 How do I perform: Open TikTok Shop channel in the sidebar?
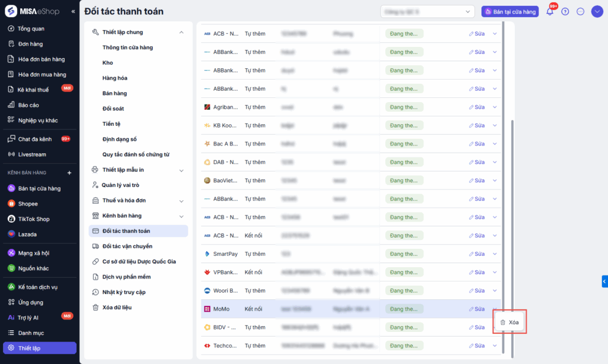(x=34, y=219)
